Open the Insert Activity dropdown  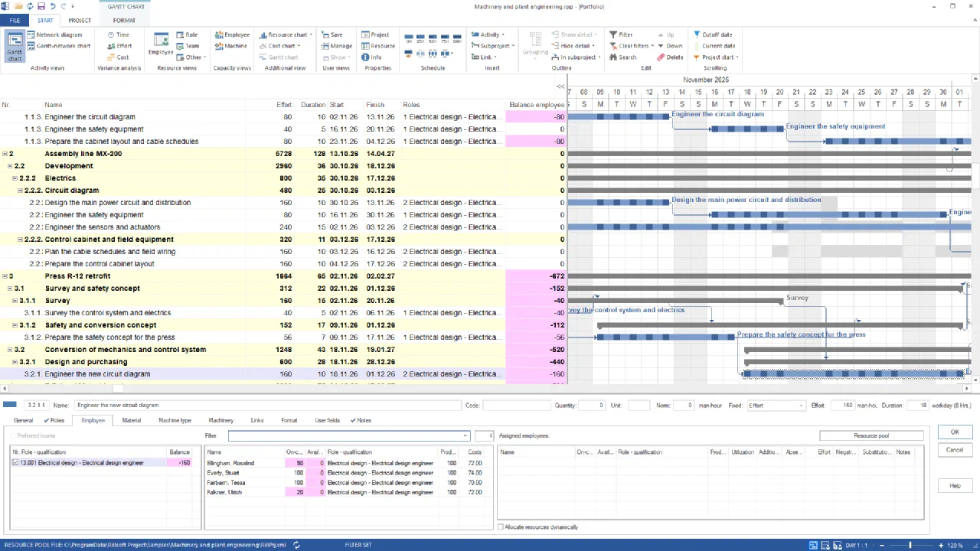(x=504, y=34)
